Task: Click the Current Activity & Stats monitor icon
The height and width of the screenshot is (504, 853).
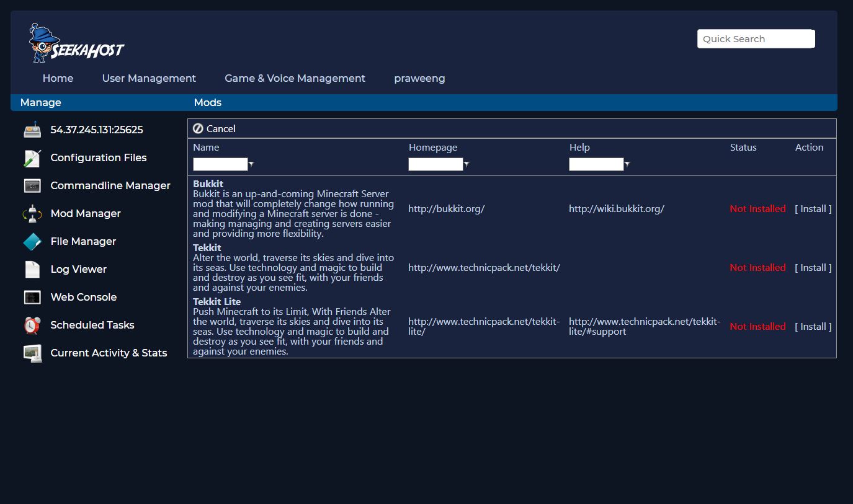Action: (32, 353)
